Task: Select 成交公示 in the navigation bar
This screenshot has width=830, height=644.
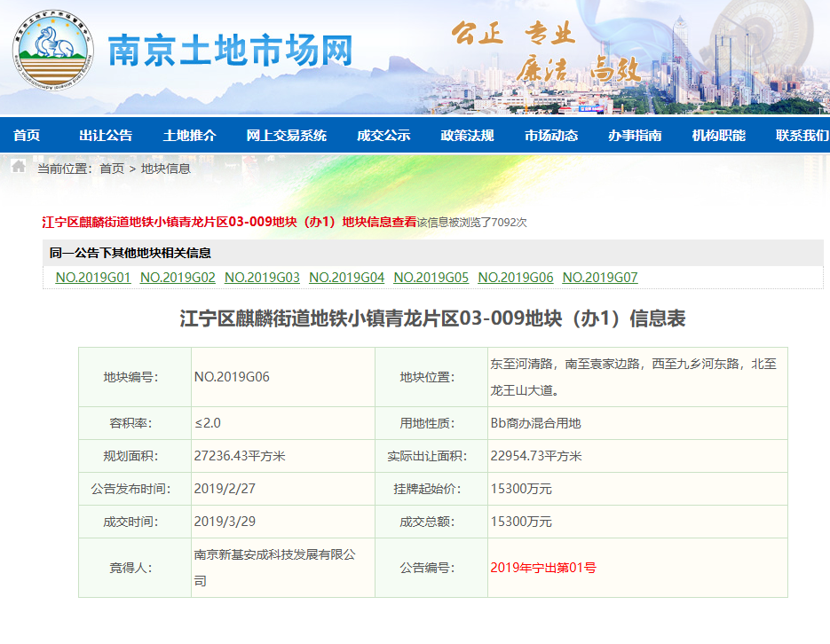Action: pyautogui.click(x=383, y=136)
